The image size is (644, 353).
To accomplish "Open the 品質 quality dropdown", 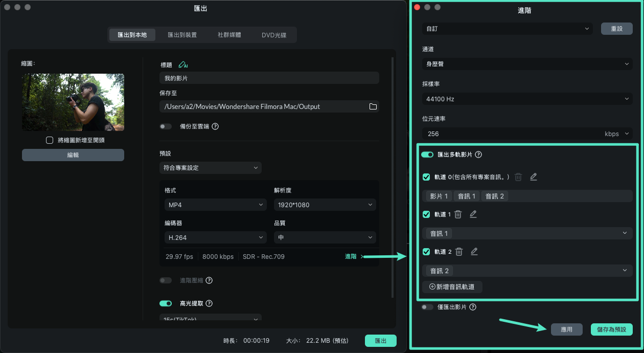I will tap(325, 237).
